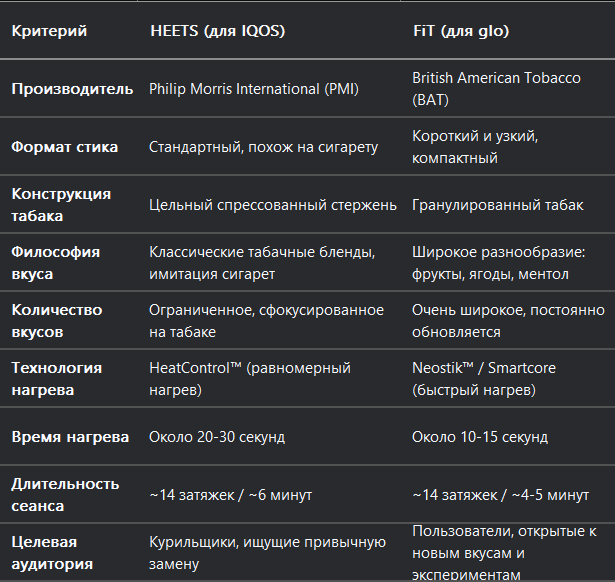
Task: Click the HeatControl™ heating technology cell
Action: pyautogui.click(x=250, y=379)
